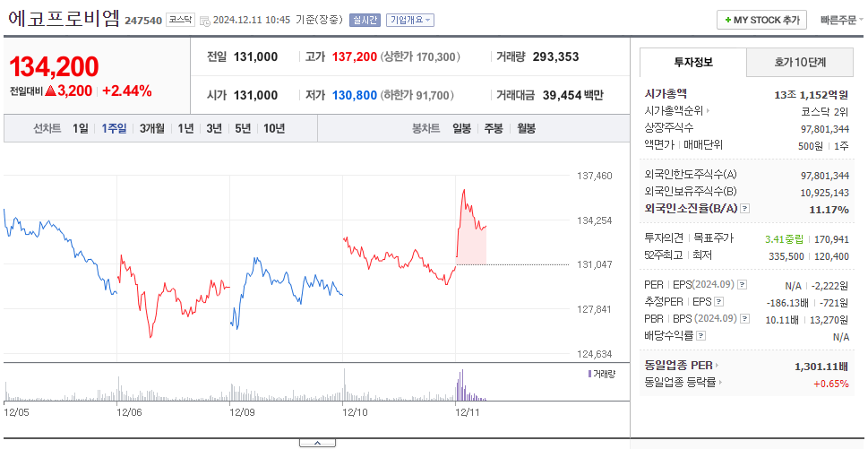Click the 131,047 price axis label
This screenshot has width=868, height=449.
(x=595, y=264)
